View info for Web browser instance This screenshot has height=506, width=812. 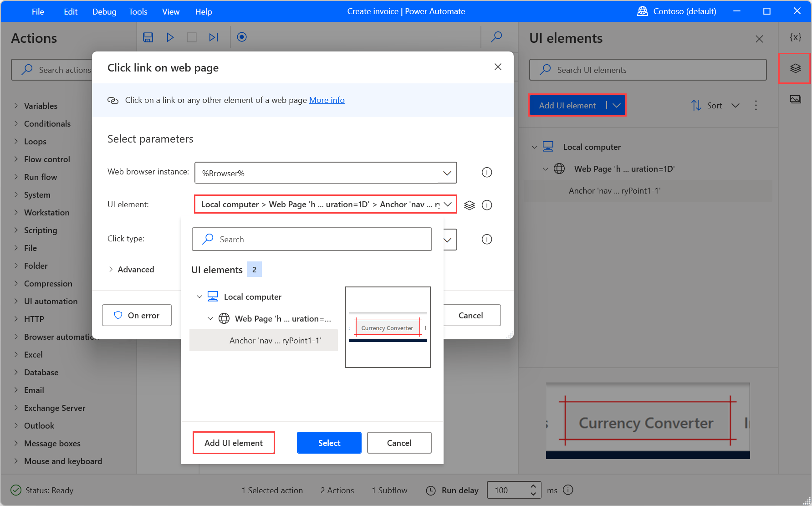486,172
